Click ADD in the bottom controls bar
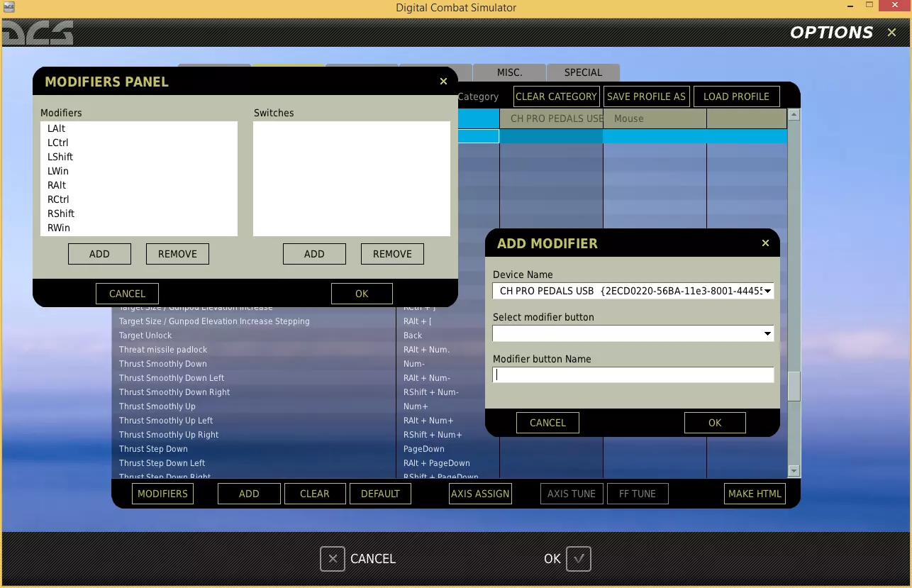This screenshot has height=588, width=912. (249, 494)
